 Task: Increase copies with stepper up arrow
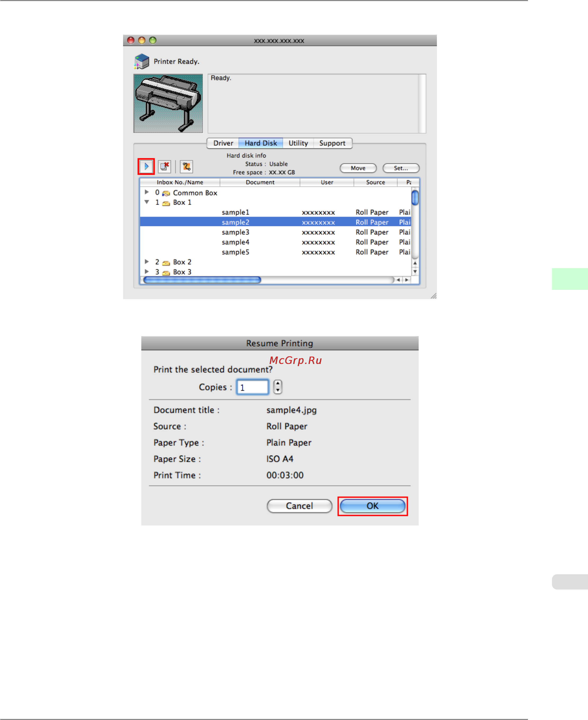278,384
